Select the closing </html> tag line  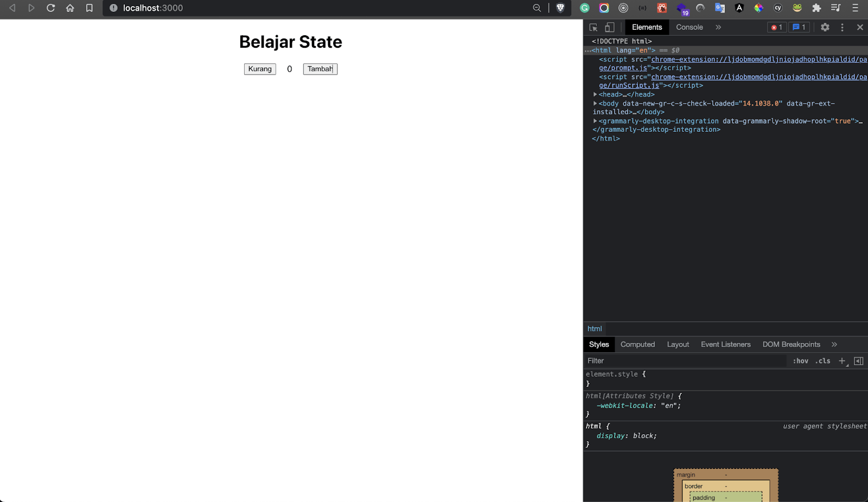pos(605,139)
